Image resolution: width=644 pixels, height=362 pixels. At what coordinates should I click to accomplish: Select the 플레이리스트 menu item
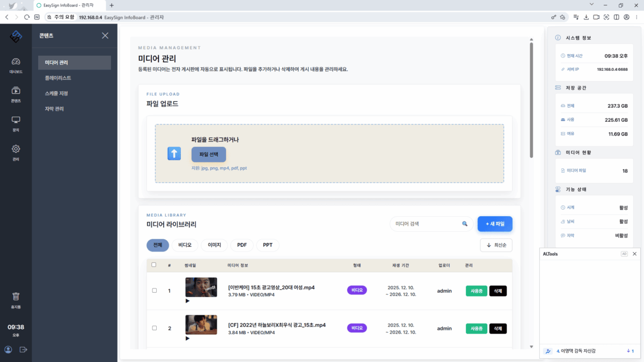pos(58,78)
